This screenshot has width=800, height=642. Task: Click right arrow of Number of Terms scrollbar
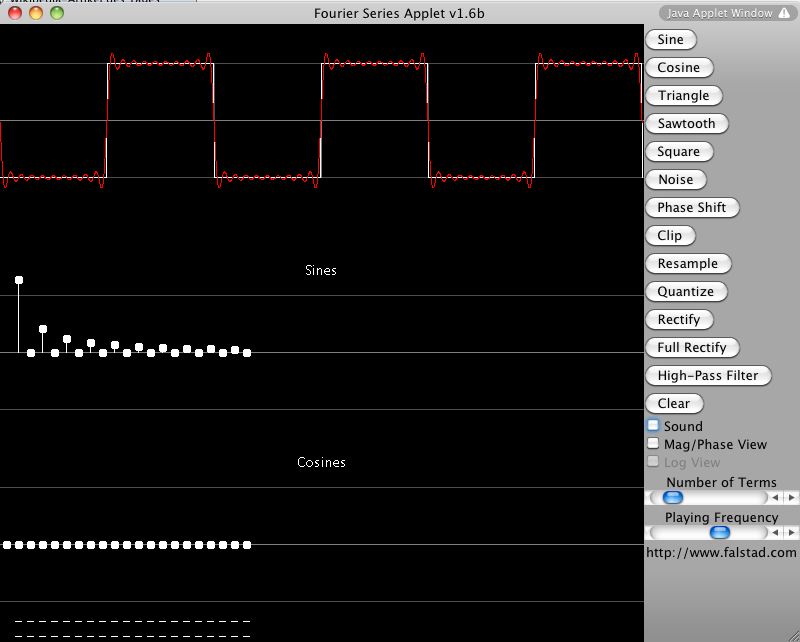(792, 498)
